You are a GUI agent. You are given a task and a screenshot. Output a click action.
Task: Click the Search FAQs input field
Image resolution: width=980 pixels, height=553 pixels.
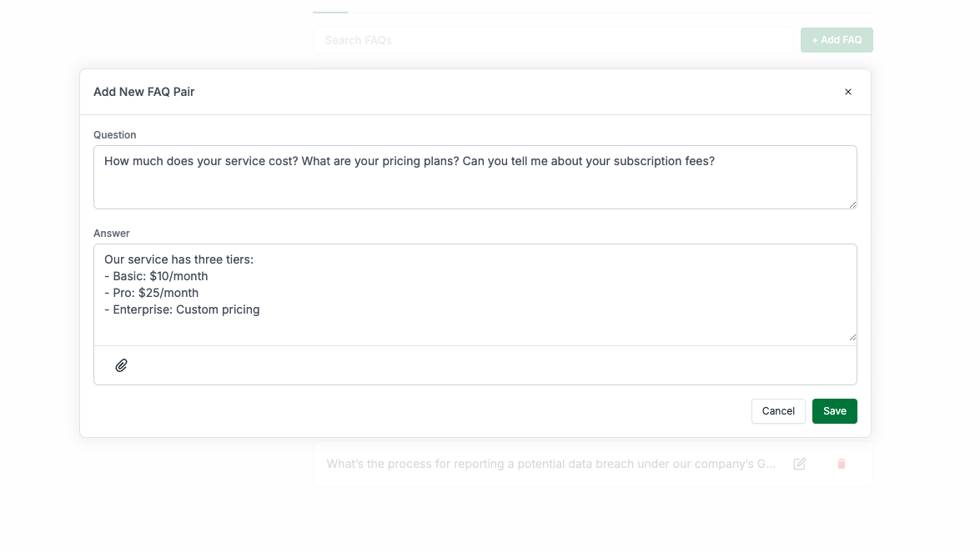(x=552, y=39)
